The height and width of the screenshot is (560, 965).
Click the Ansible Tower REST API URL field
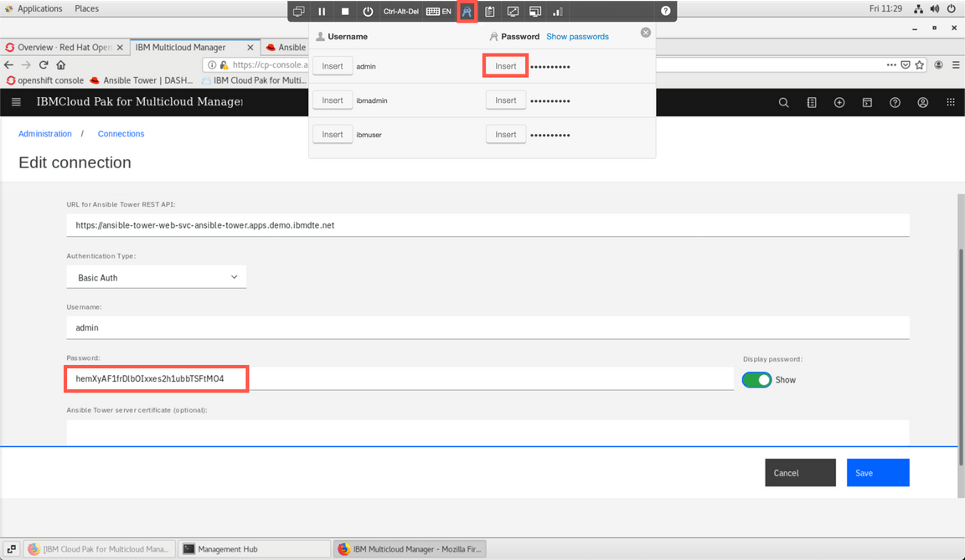488,225
